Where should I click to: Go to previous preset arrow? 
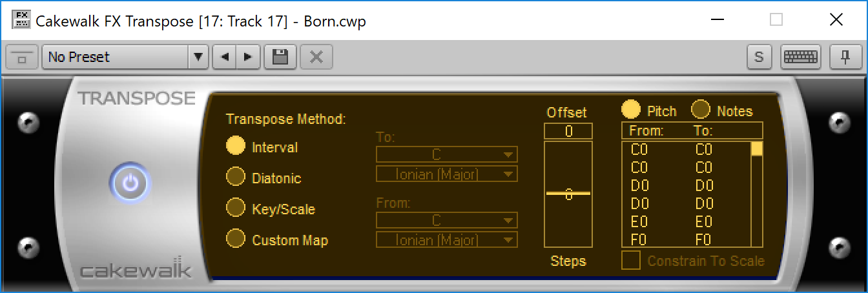pos(224,57)
